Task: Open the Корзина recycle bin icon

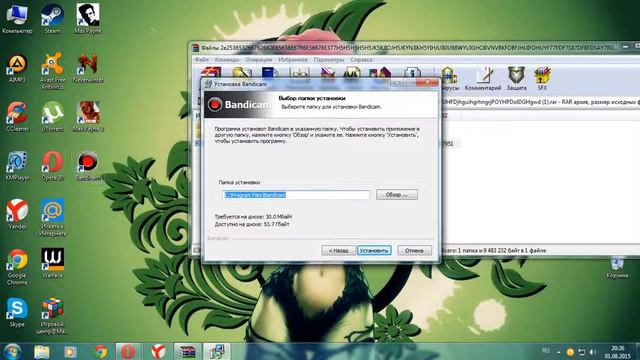Action: (x=617, y=267)
